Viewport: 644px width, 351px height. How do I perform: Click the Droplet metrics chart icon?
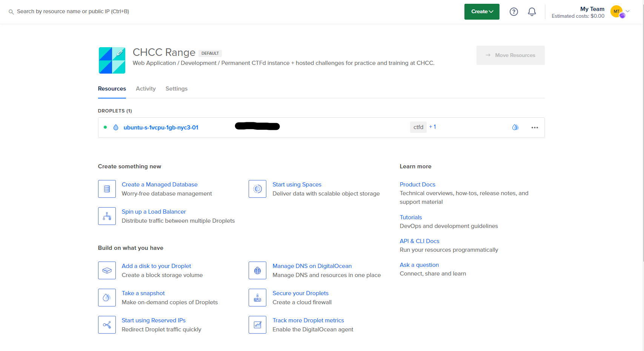click(257, 325)
